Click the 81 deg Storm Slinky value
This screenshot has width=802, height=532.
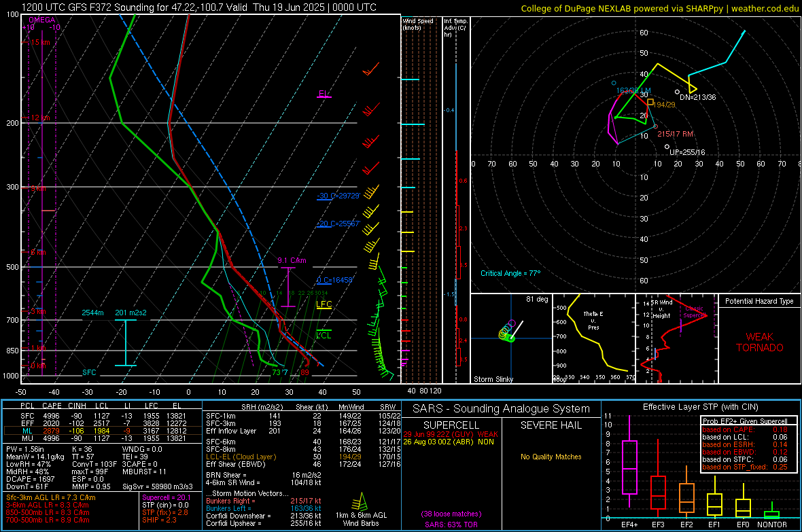(x=537, y=299)
